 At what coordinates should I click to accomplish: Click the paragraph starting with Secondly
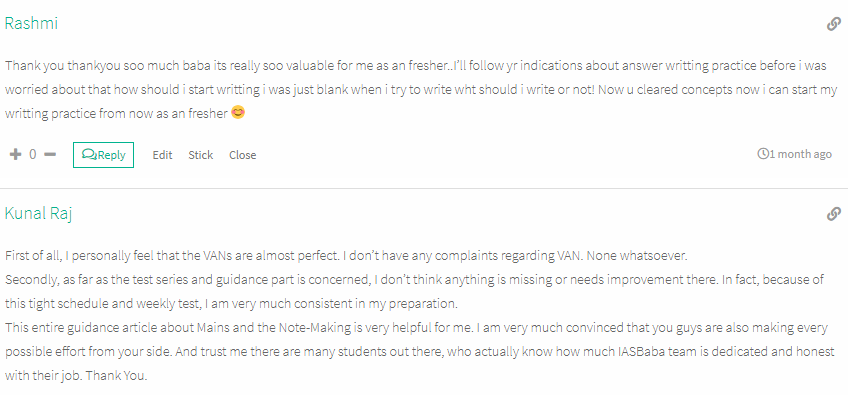point(414,292)
